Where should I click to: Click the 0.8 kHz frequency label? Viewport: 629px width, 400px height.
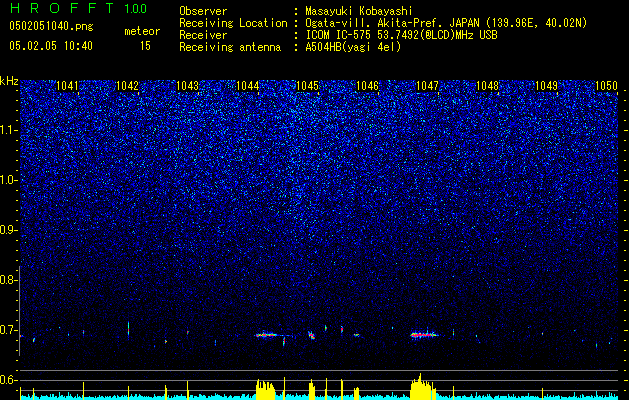click(x=7, y=280)
